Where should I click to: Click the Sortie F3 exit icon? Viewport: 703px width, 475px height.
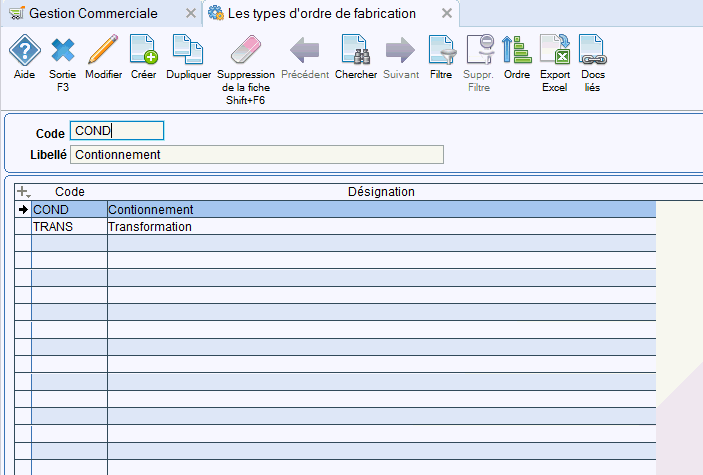pyautogui.click(x=63, y=51)
